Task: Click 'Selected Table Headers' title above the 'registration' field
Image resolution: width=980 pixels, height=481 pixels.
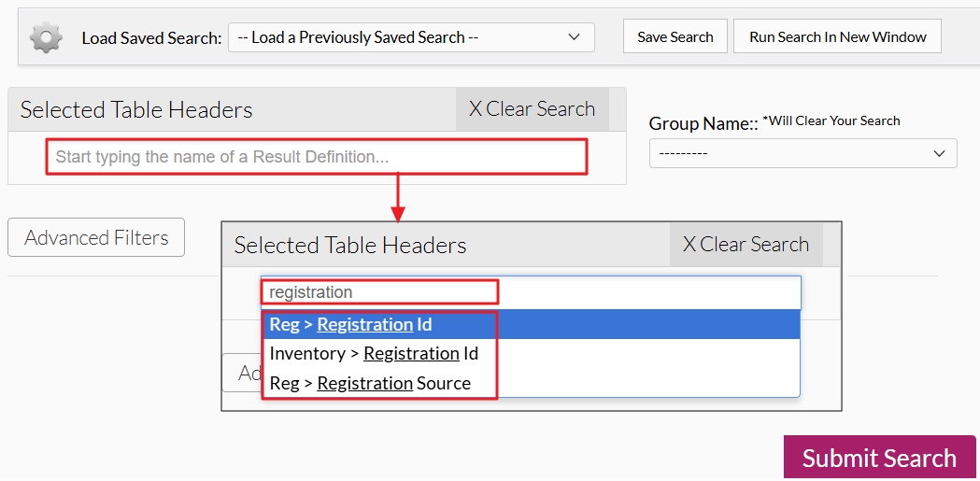Action: (x=350, y=246)
